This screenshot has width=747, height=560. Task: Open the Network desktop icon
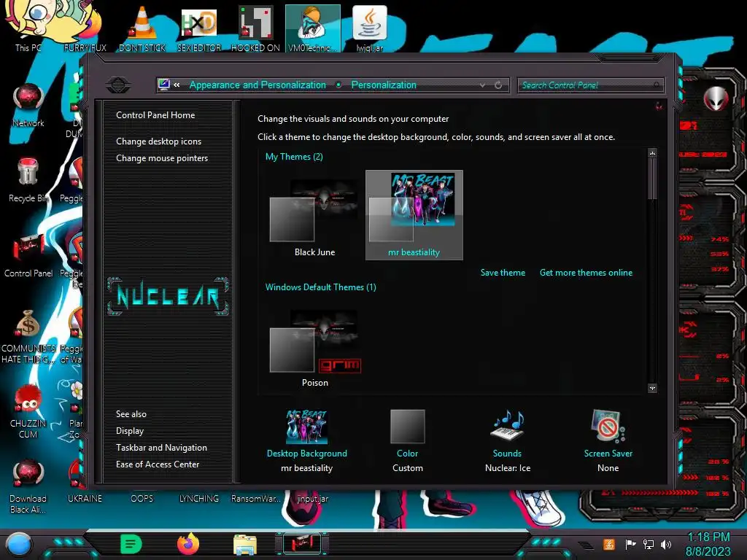(28, 105)
